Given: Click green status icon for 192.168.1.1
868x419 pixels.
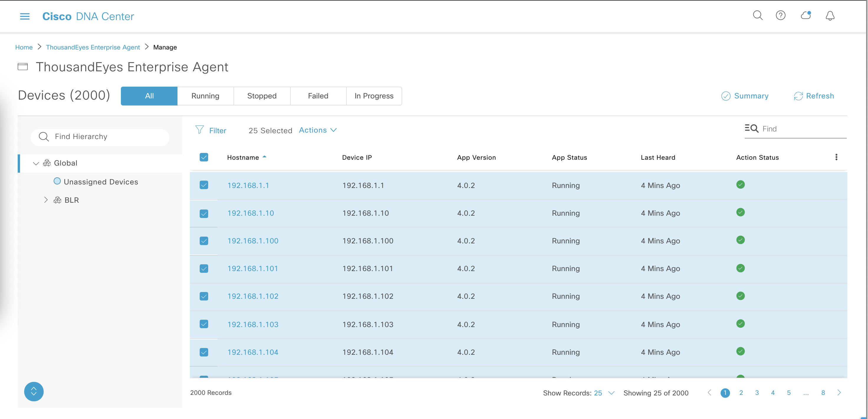Looking at the screenshot, I should 740,184.
